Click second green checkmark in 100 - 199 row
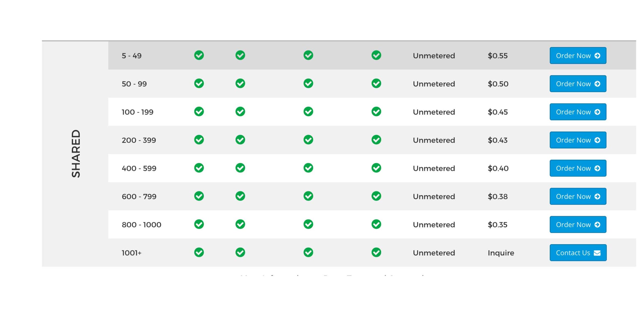 click(x=240, y=112)
